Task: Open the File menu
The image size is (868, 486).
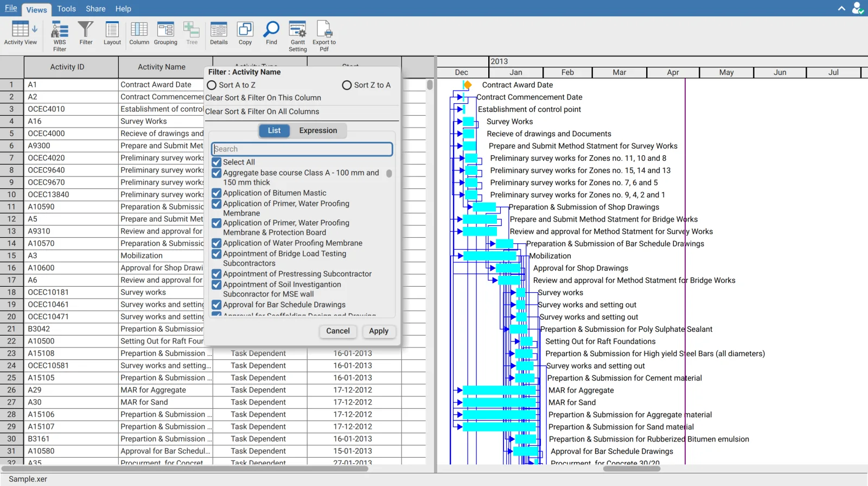Action: click(11, 8)
